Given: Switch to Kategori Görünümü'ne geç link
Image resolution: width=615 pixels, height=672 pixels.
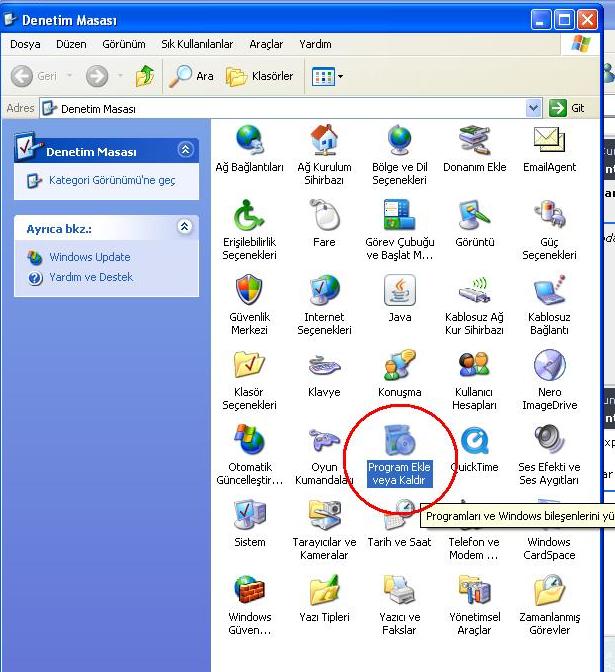Looking at the screenshot, I should [112, 180].
